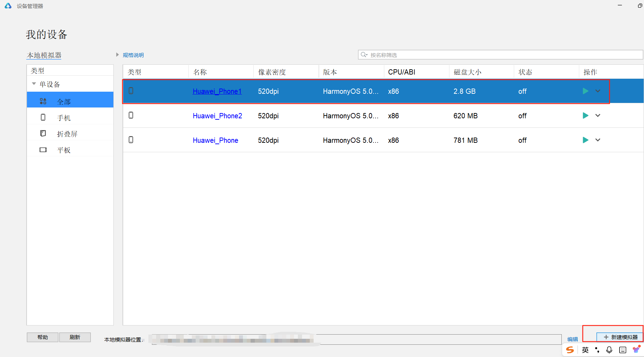Start the Huawei_Phone1 emulator
The image size is (644, 357).
(585, 91)
